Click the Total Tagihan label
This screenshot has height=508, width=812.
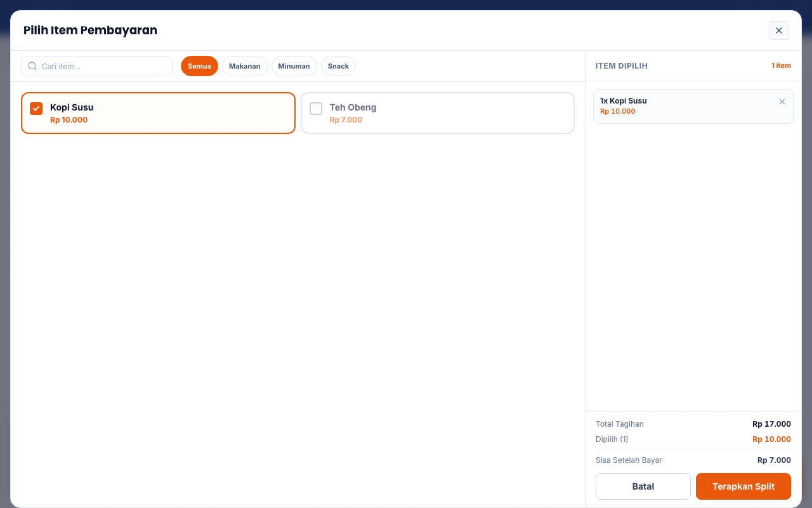(620, 424)
